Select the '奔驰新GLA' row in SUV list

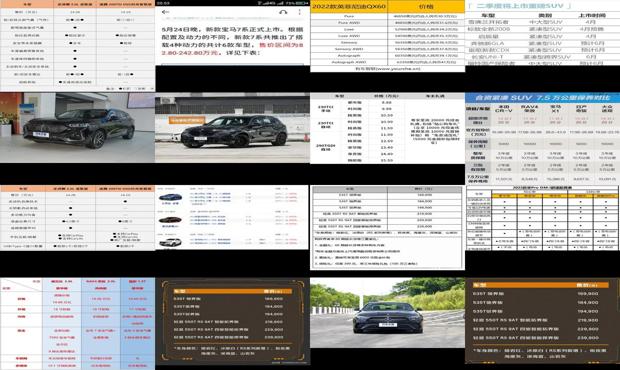tap(542, 43)
